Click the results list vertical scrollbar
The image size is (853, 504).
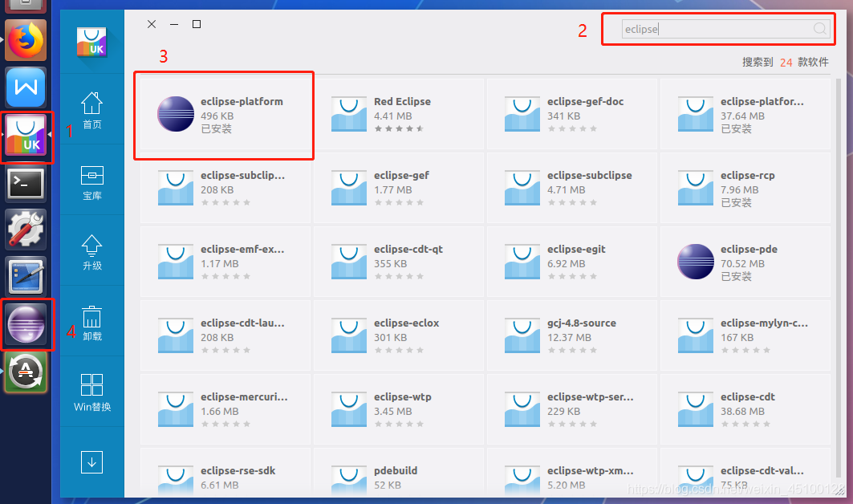tap(839, 278)
